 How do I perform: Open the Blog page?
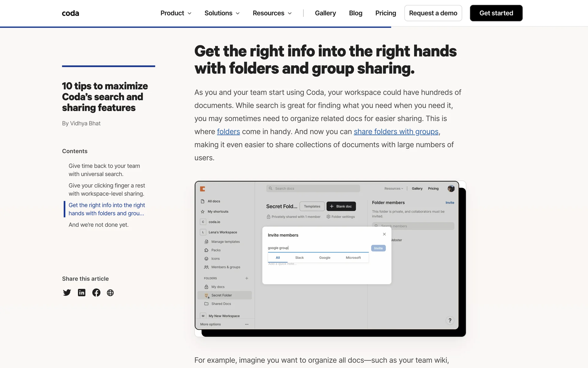356,13
